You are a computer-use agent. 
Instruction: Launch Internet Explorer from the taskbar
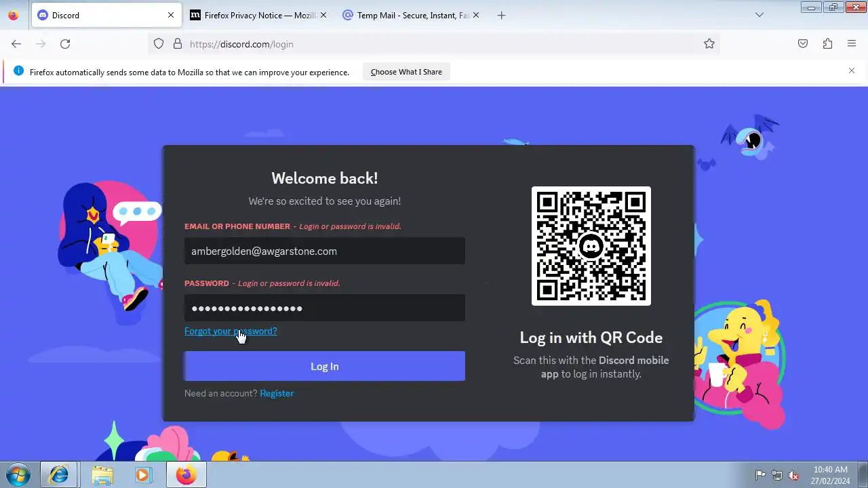click(59, 474)
